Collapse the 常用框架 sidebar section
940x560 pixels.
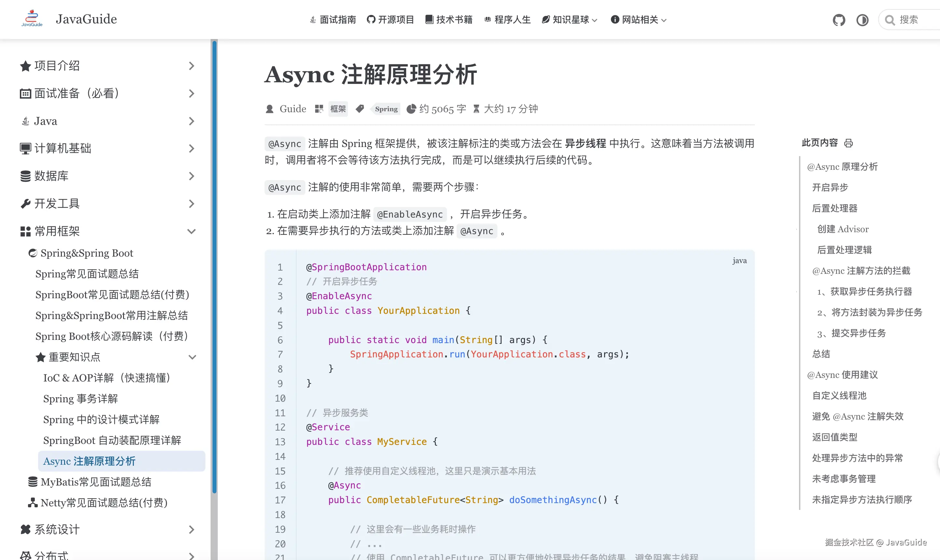tap(191, 231)
